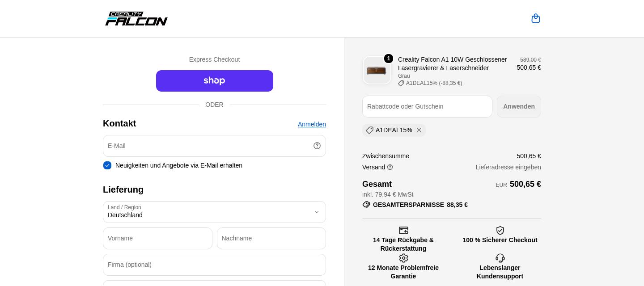Click the customer support headset icon
Image resolution: width=644 pixels, height=286 pixels.
pos(500,258)
